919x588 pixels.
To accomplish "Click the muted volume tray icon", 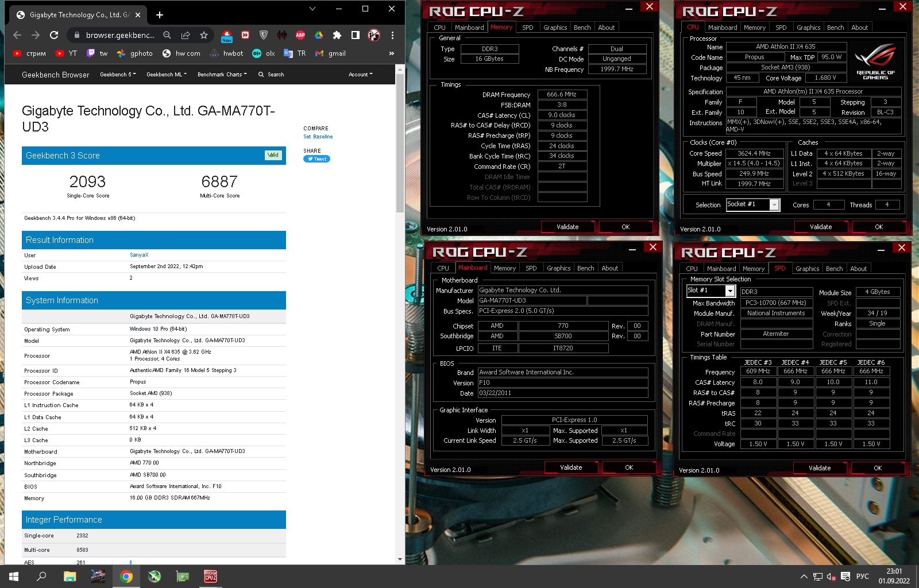I will (831, 577).
